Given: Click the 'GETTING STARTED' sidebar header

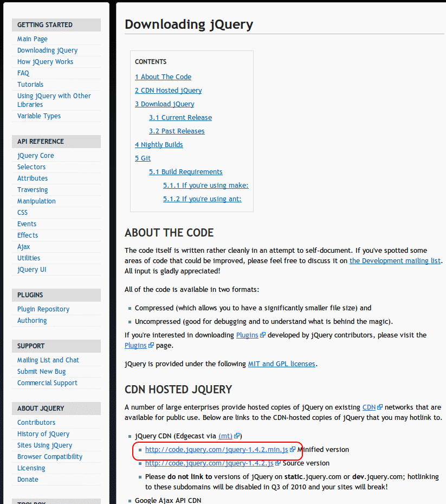Looking at the screenshot, I should pos(56,25).
